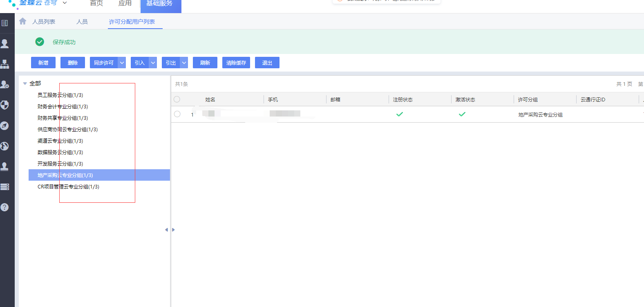Screen dimensions: 644x307
Task: Toggle the select-all circle in table header
Action: 177,99
